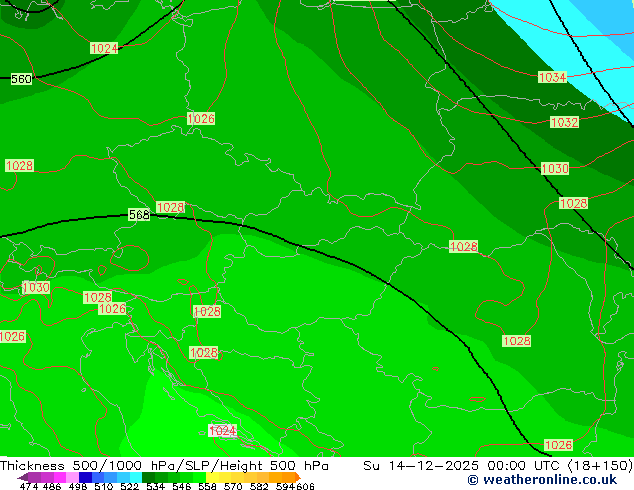Click the 568 height contour label
The width and height of the screenshot is (634, 490).
pyautogui.click(x=139, y=214)
